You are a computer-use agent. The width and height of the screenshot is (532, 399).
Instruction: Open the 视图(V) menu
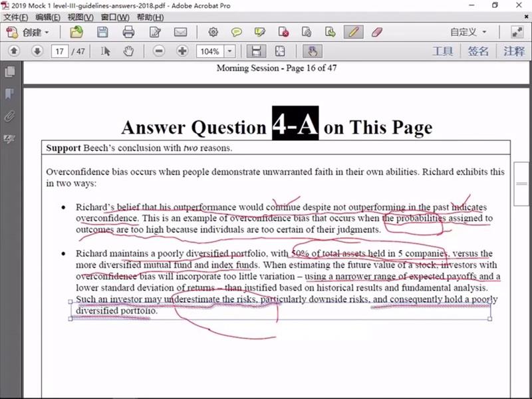[80, 17]
